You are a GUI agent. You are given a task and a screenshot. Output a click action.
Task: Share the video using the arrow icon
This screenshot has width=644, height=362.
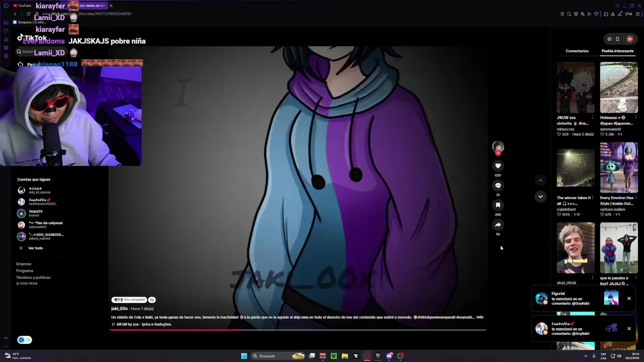[x=498, y=225]
